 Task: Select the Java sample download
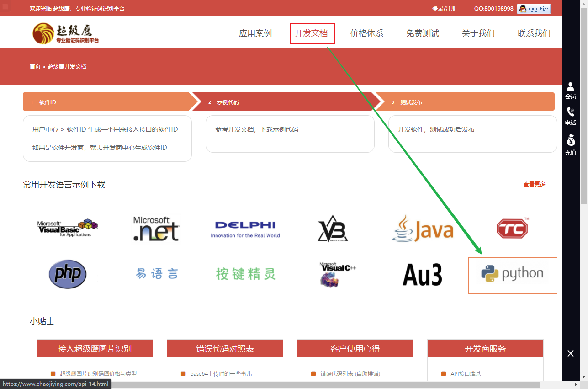coord(423,228)
